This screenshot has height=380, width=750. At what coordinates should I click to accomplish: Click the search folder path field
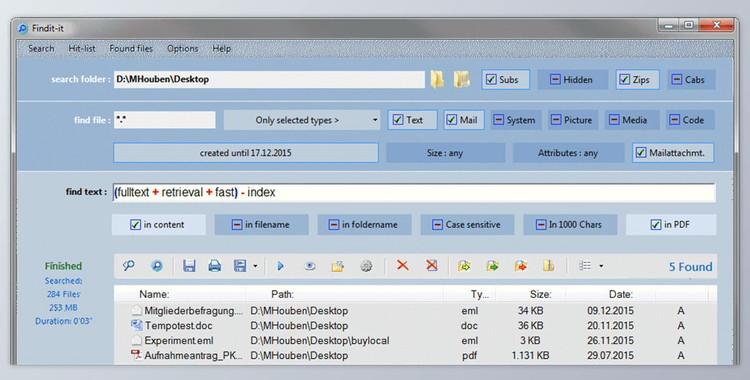pos(269,79)
